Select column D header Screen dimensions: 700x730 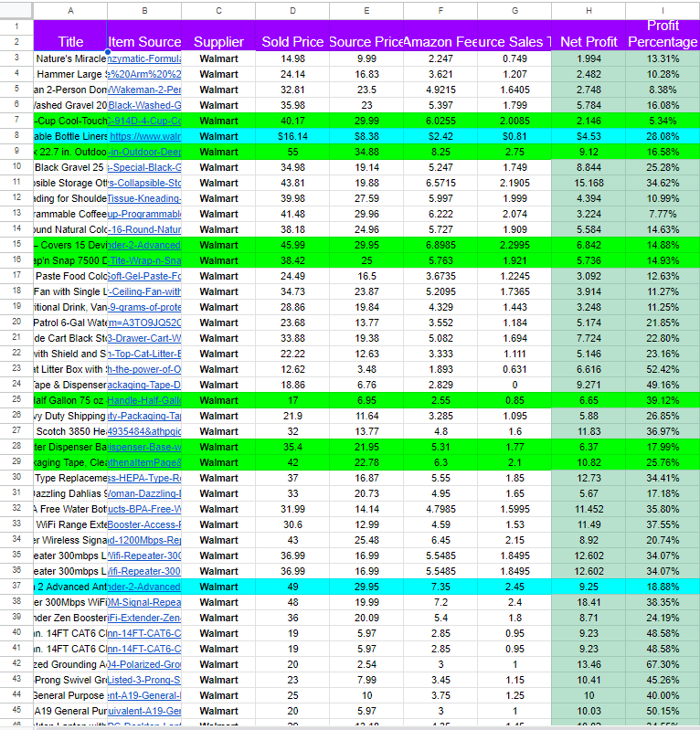pos(292,10)
